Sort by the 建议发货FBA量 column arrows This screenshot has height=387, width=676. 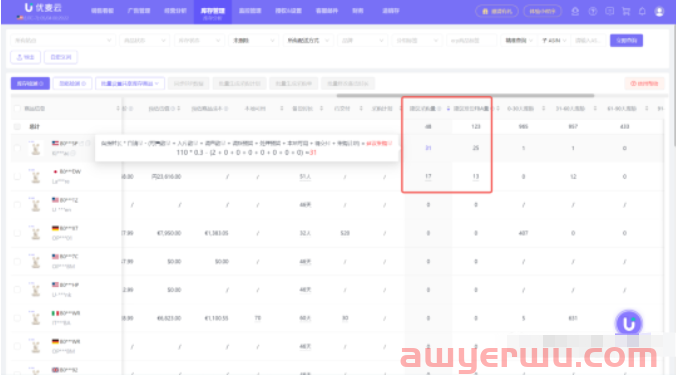tap(498, 109)
